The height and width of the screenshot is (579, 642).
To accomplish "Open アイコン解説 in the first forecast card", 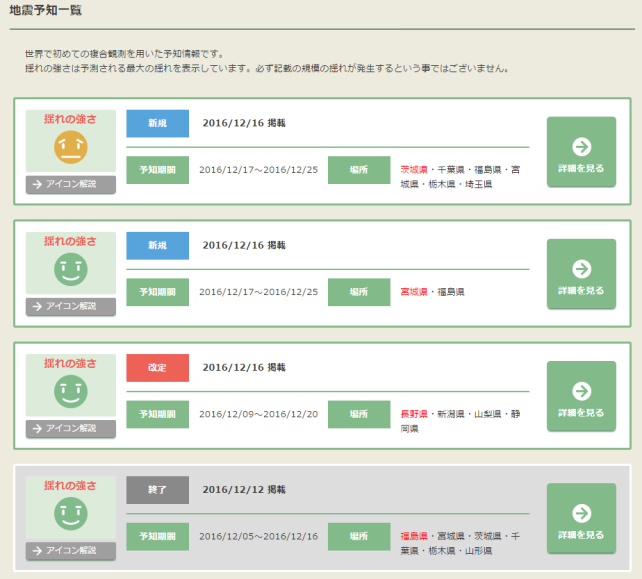I will (71, 184).
